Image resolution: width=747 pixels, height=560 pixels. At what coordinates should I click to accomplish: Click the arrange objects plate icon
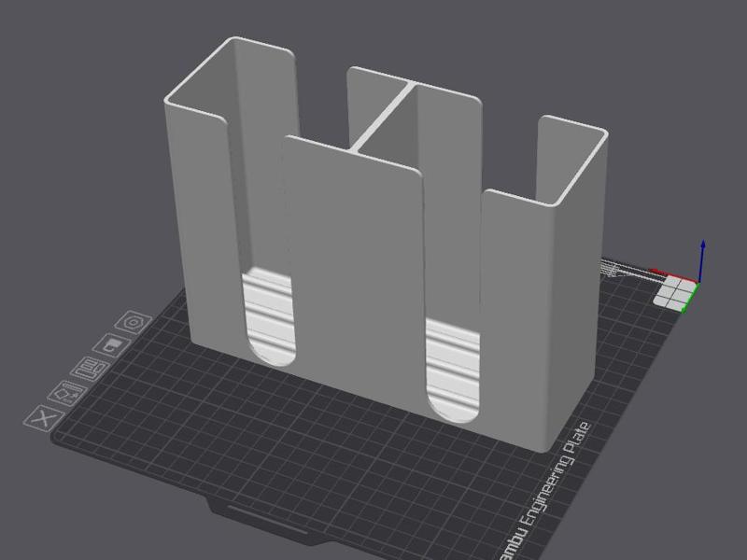90,369
